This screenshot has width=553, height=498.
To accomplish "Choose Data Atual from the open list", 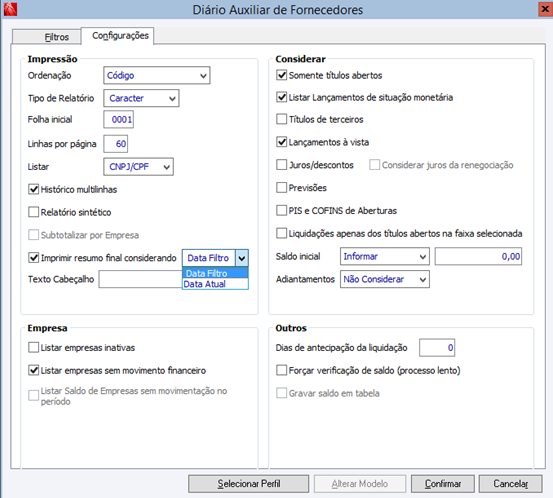I will point(215,284).
